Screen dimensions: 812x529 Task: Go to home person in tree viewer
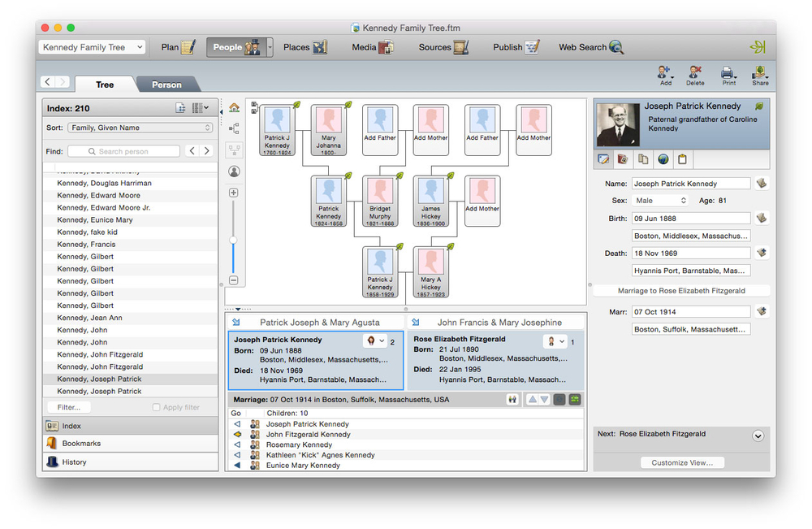[234, 108]
